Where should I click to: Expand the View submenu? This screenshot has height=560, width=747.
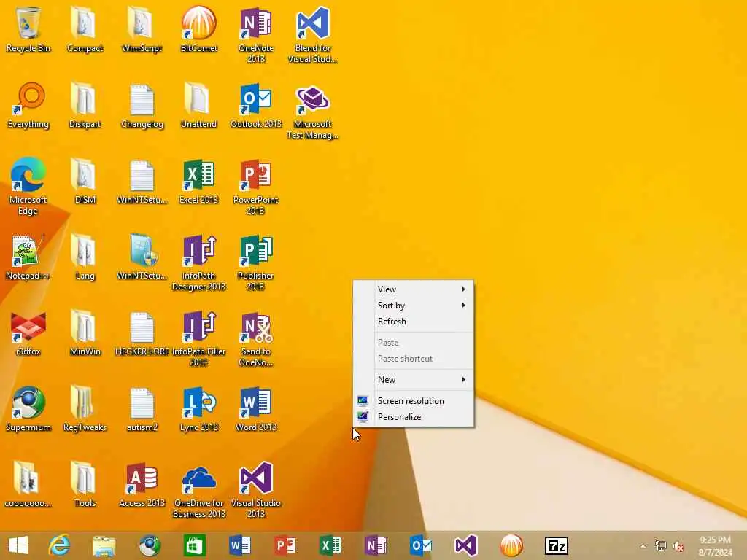coord(413,289)
